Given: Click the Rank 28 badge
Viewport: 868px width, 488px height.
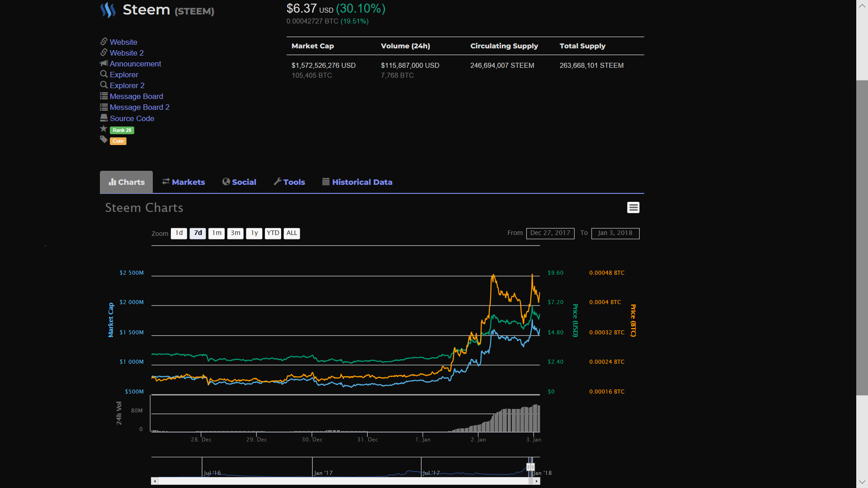Looking at the screenshot, I should coord(122,130).
